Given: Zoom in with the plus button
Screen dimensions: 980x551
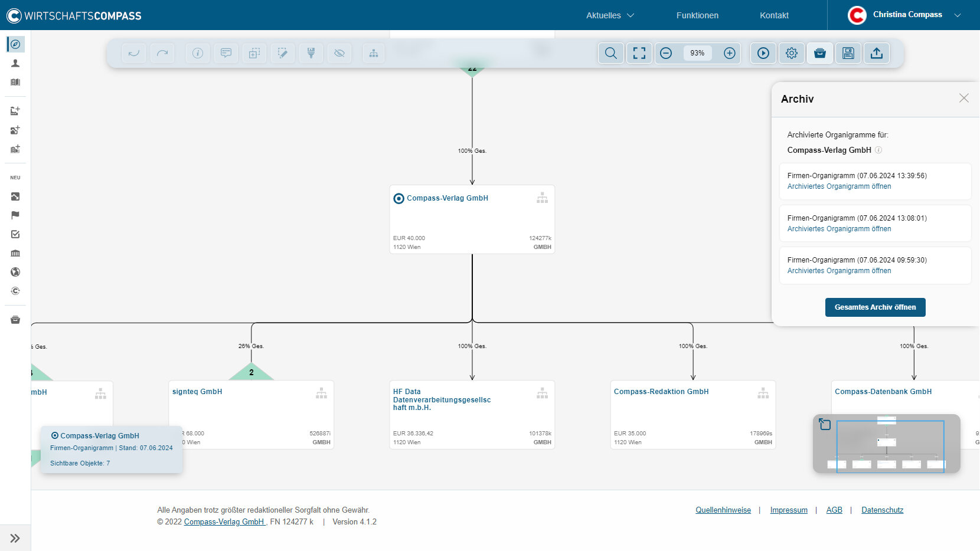Looking at the screenshot, I should (x=730, y=53).
